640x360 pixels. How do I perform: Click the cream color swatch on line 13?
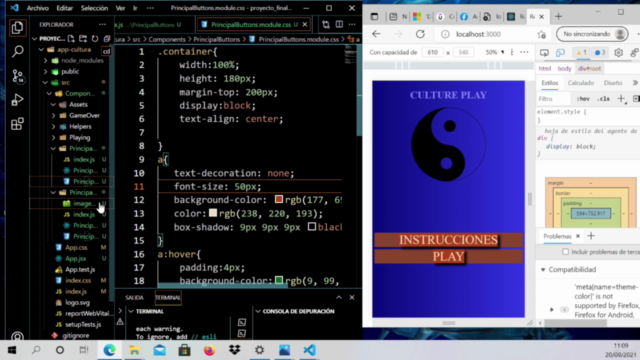point(213,213)
